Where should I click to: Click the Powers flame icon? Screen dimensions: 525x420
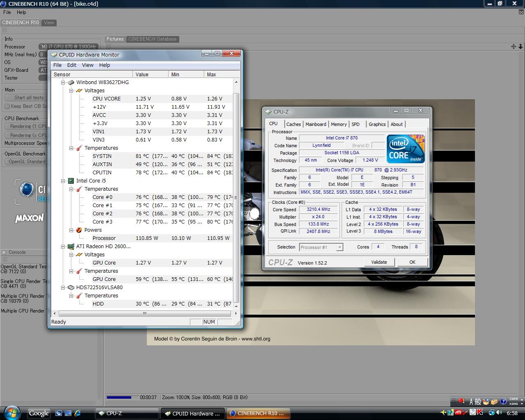[79, 230]
